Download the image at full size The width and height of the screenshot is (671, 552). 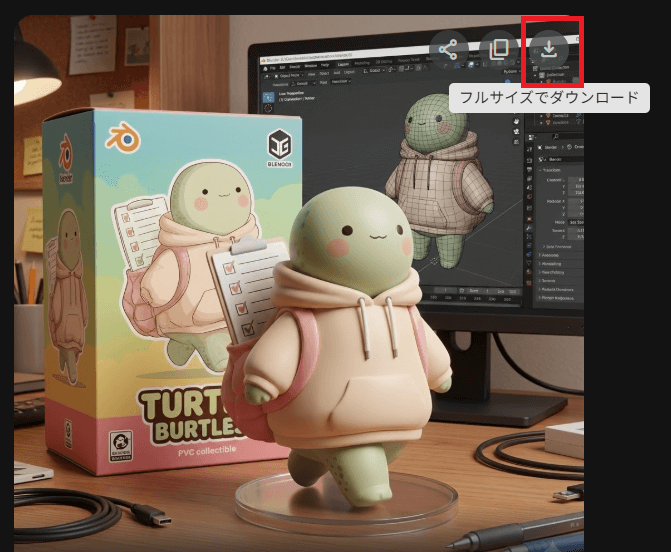point(549,48)
